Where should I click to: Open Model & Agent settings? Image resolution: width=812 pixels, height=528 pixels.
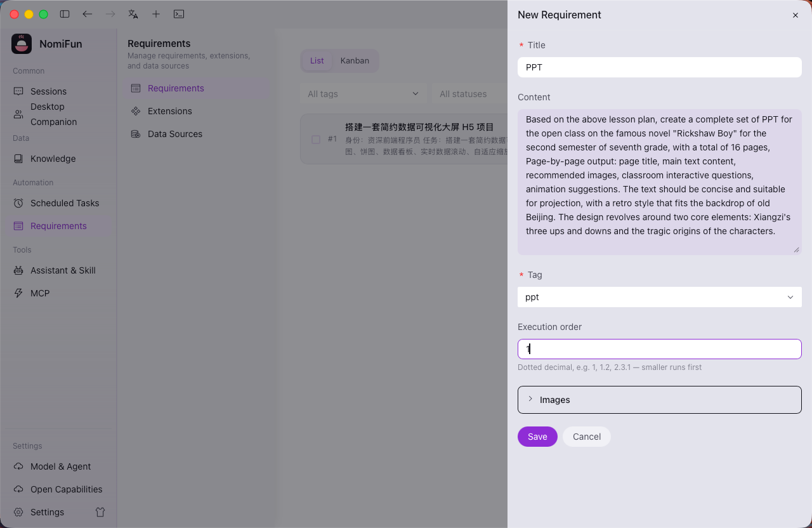[58, 466]
